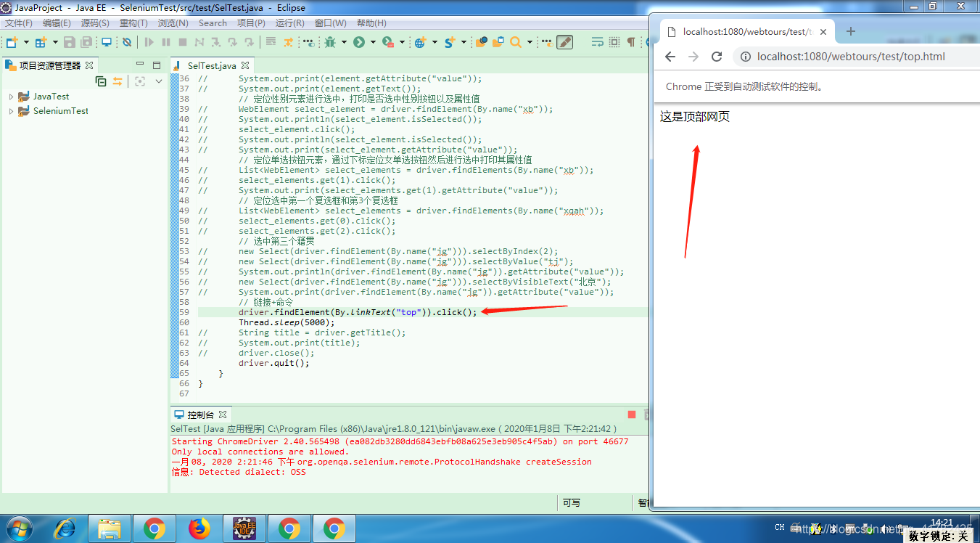
Task: Close the localhost:1080 Chrome tab
Action: coord(823,32)
